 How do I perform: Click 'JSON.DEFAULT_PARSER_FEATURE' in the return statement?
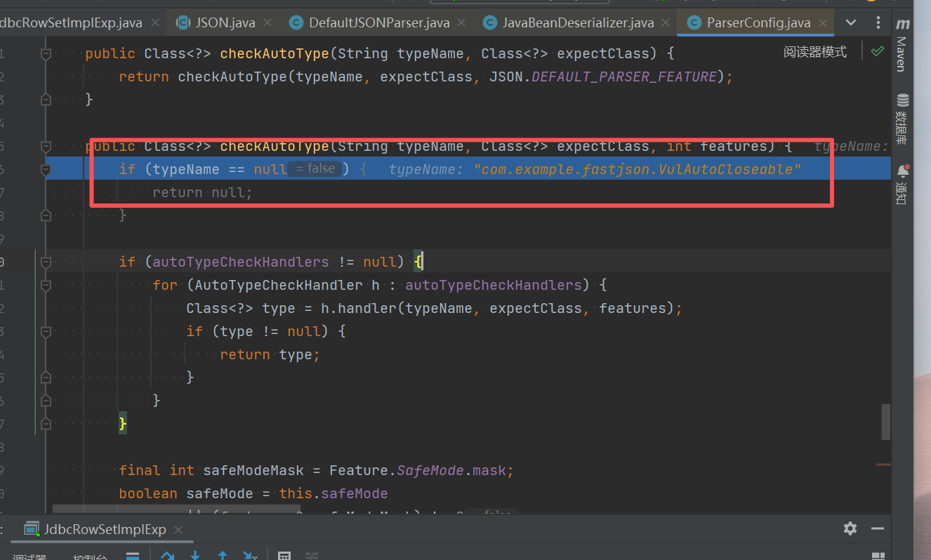(603, 76)
